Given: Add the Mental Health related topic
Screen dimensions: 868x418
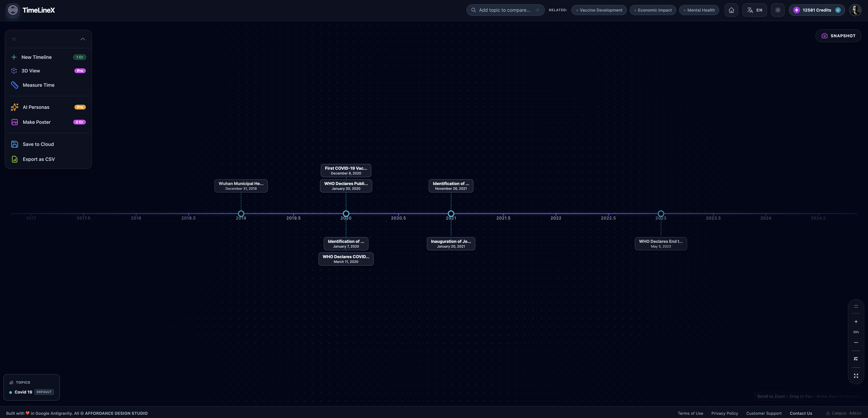Looking at the screenshot, I should [x=699, y=10].
